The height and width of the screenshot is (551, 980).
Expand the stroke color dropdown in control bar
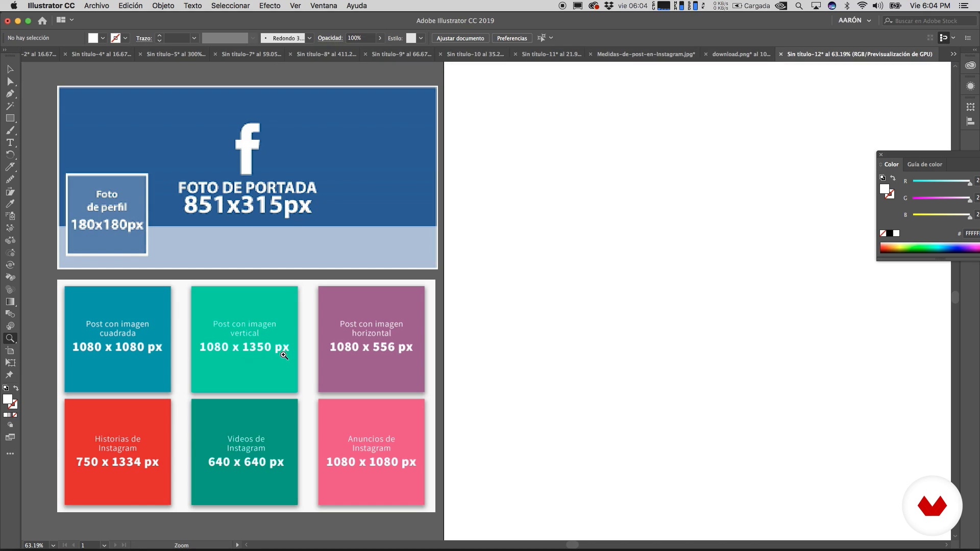coord(126,38)
